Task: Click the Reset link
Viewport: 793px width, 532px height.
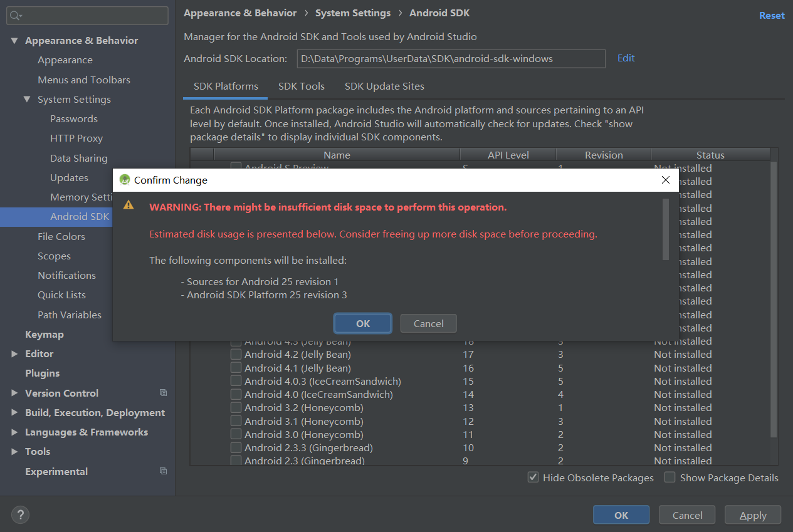Action: [772, 16]
